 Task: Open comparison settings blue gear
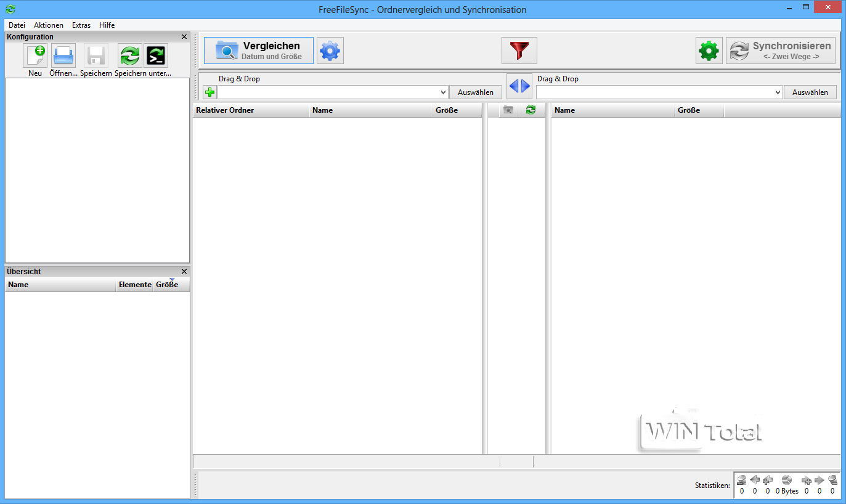coord(330,51)
